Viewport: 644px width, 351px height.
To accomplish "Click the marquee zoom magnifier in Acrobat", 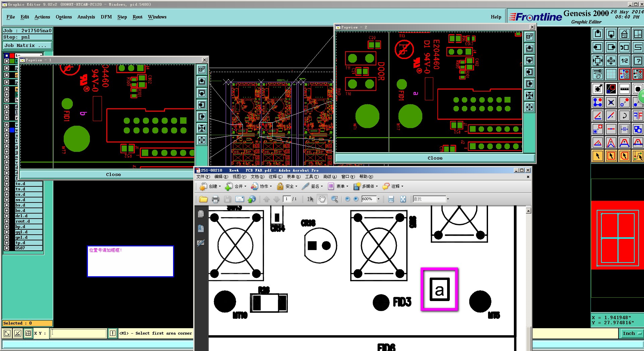I will click(x=334, y=199).
